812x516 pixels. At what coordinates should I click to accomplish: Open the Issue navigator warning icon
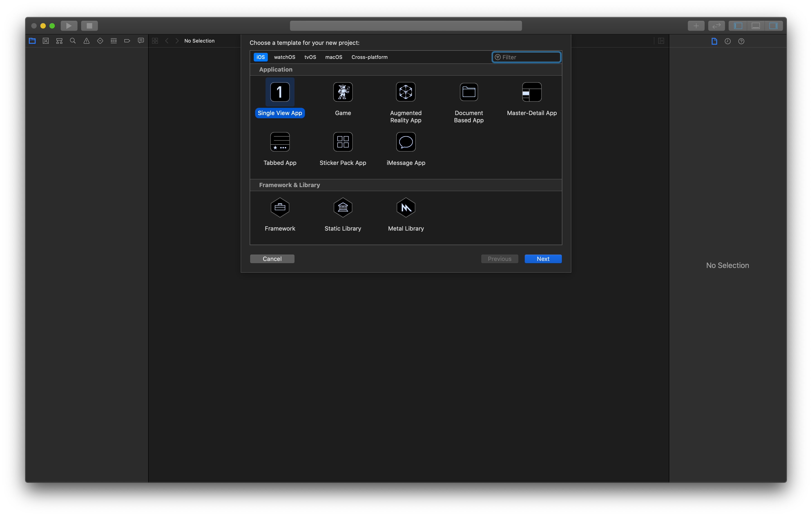pyautogui.click(x=87, y=41)
